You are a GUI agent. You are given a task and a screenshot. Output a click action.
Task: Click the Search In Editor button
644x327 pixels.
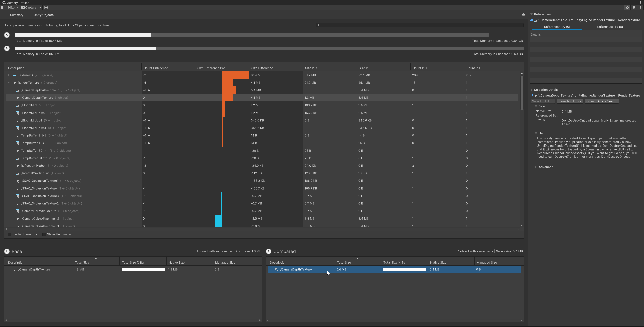570,101
